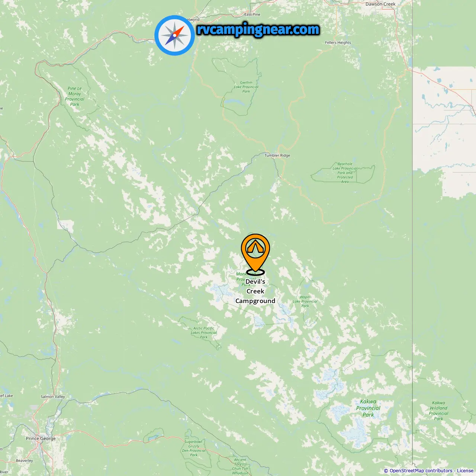Screen dimensions: 476x476
Task: Open the License link
Action: pyautogui.click(x=465, y=471)
